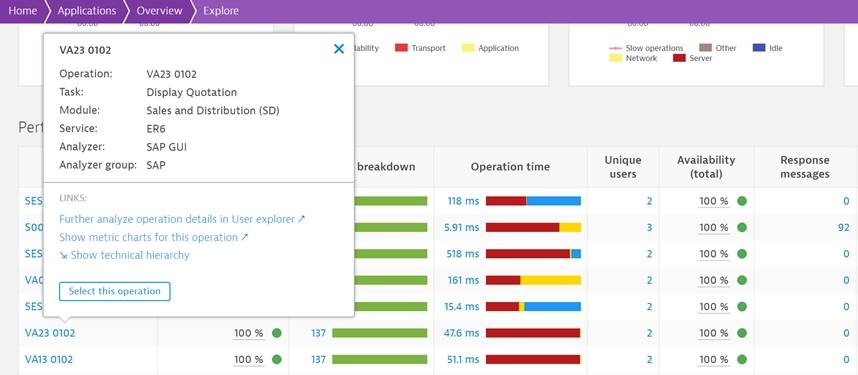Click Network yellow legend swatch
Screen dimensions: 858x375
tap(616, 58)
